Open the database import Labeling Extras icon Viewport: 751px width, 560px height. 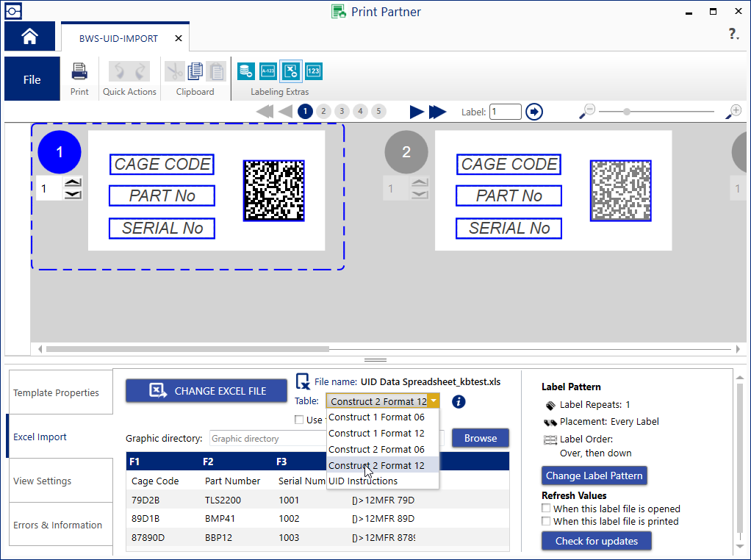click(246, 71)
